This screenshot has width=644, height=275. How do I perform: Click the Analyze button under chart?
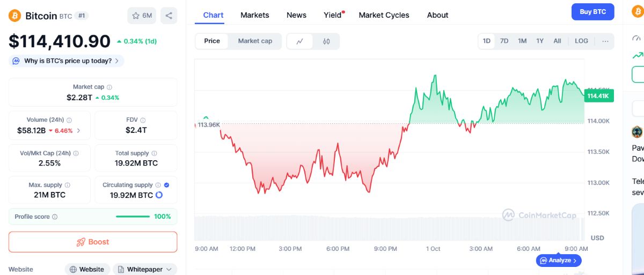coord(559,261)
